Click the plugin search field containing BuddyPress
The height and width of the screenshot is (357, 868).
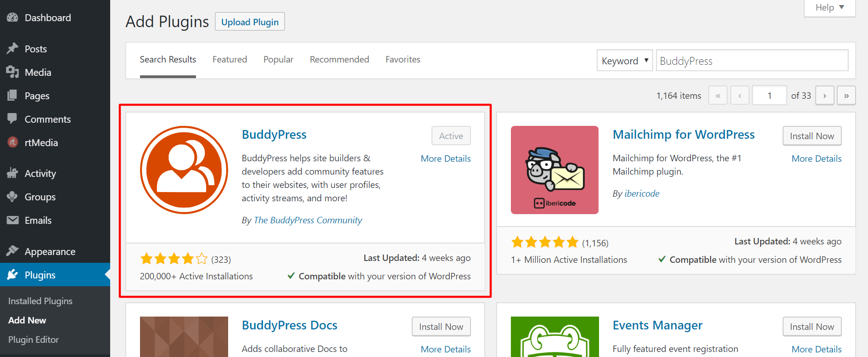[752, 61]
